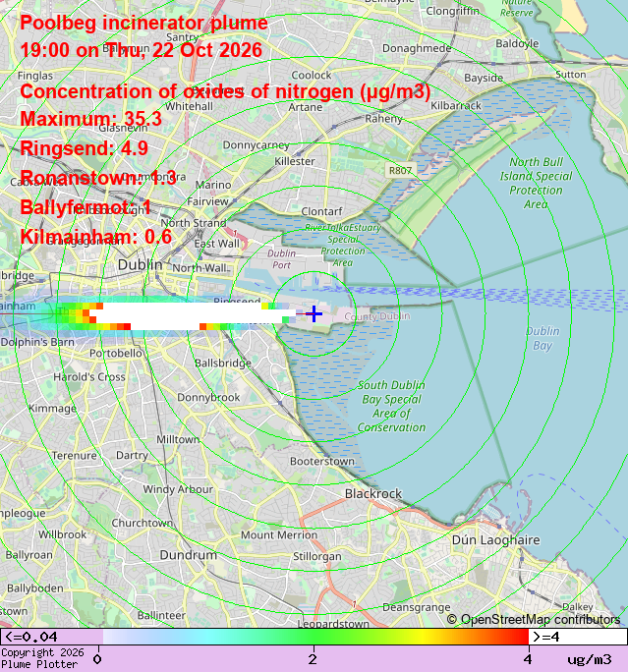Click the Raheny map label
The image size is (628, 672).
383,119
